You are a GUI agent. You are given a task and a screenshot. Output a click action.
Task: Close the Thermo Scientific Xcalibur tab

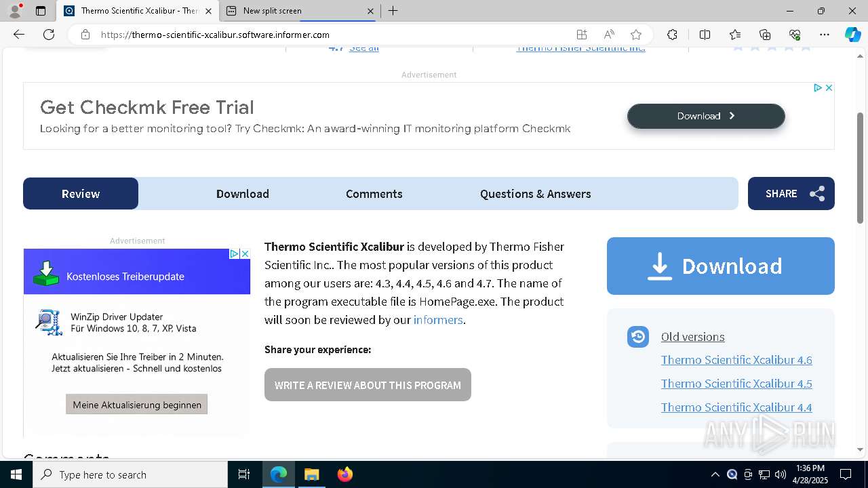[208, 11]
